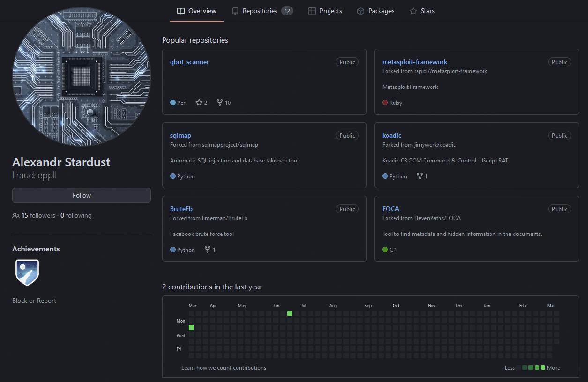Open the qbot_scanner repository

coord(189,62)
